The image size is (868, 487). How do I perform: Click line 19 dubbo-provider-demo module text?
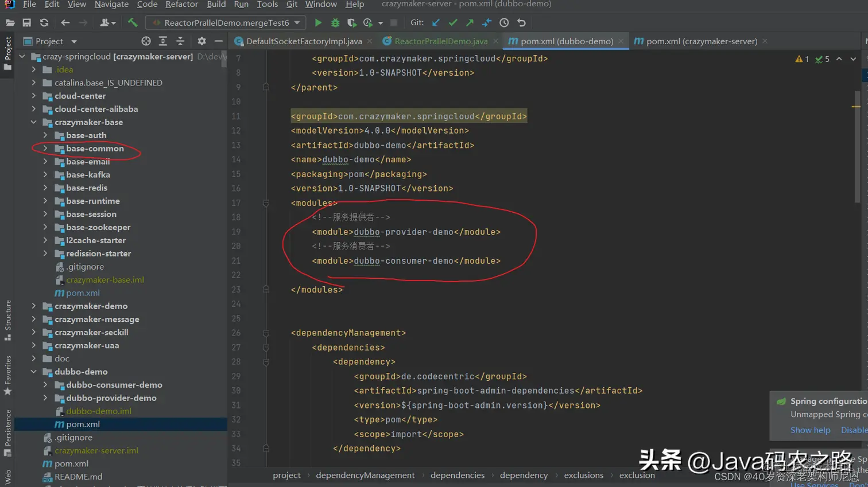click(x=404, y=232)
